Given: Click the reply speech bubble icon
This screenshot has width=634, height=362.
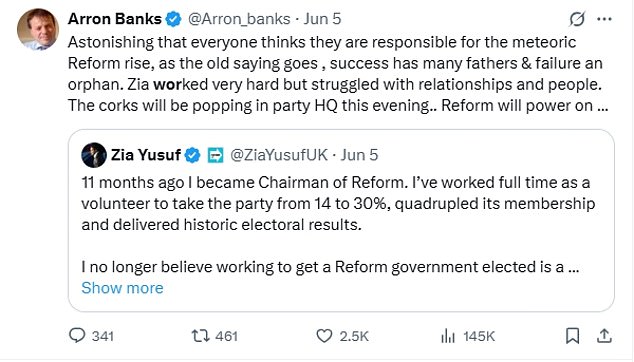Looking at the screenshot, I should click(x=77, y=335).
